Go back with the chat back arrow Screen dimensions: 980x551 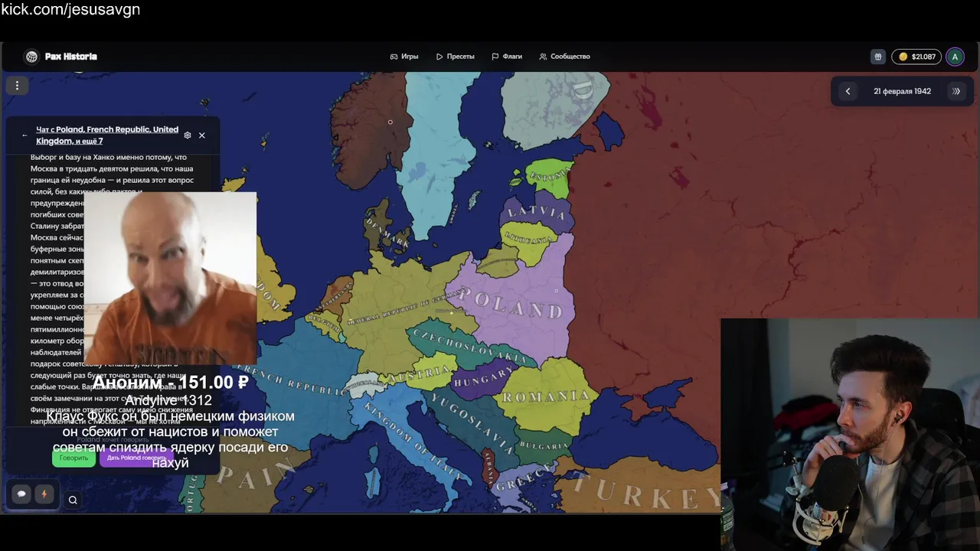(x=24, y=135)
